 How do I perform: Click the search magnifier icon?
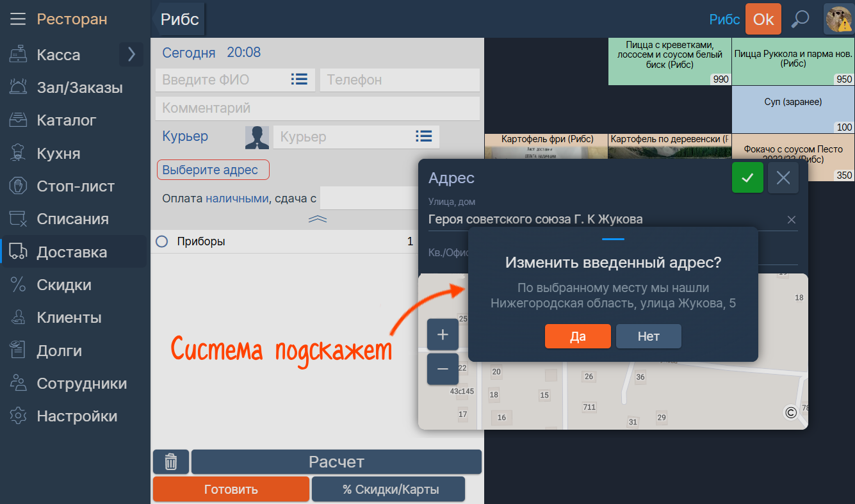800,19
